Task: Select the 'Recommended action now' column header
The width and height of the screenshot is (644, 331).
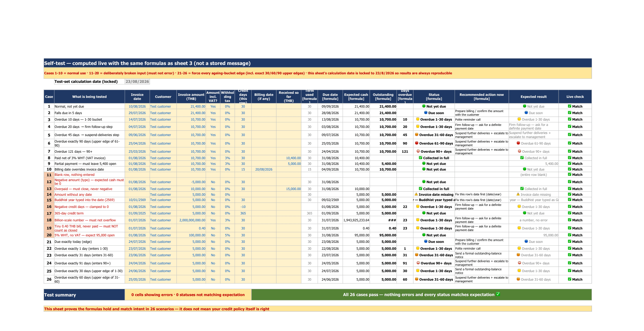Action: click(481, 97)
